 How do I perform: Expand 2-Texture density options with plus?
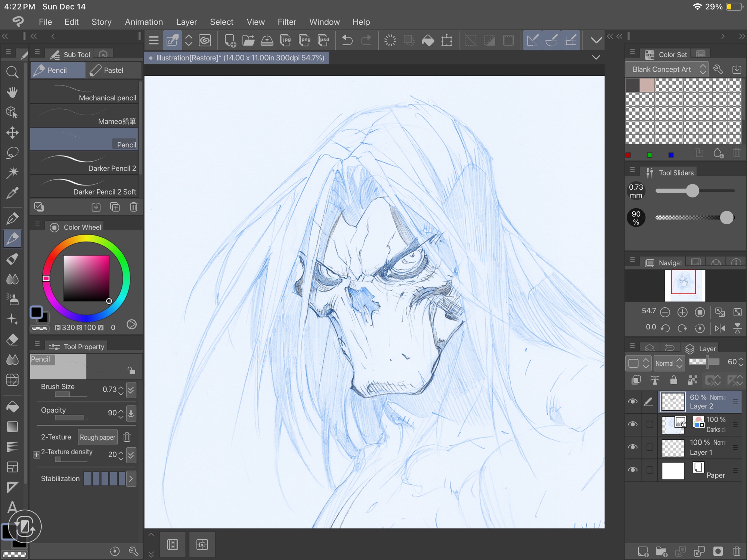click(36, 455)
